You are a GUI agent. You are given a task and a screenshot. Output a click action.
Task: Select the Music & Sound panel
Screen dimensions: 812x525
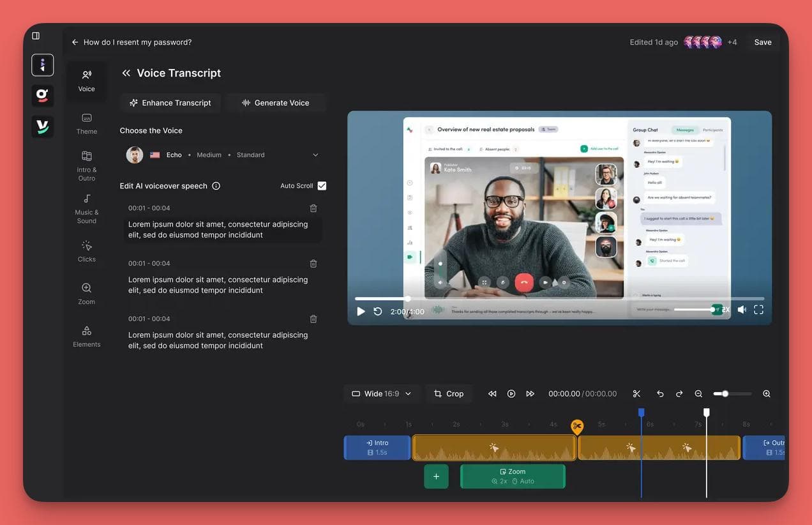(86, 208)
